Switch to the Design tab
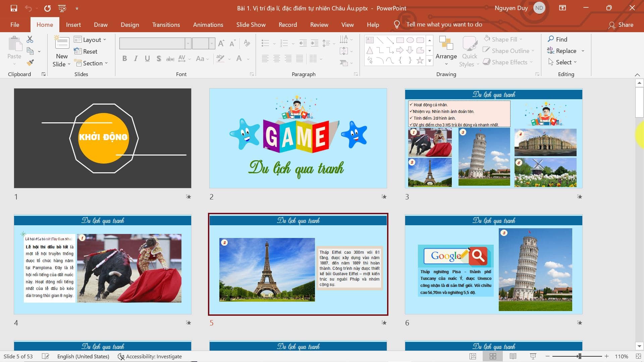This screenshot has height=362, width=644. tap(130, 24)
